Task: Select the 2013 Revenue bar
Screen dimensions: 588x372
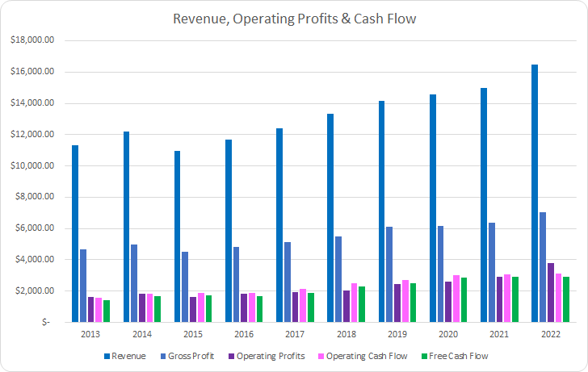Action: (75, 234)
